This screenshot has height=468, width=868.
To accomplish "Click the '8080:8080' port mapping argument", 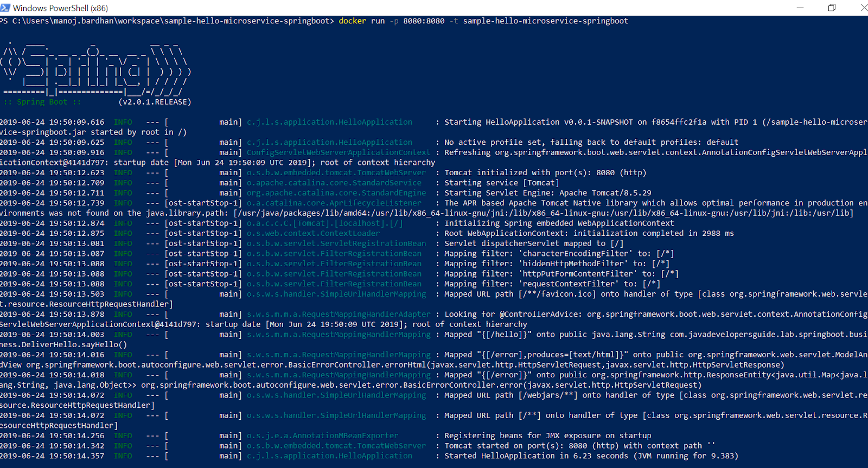I will [x=424, y=21].
